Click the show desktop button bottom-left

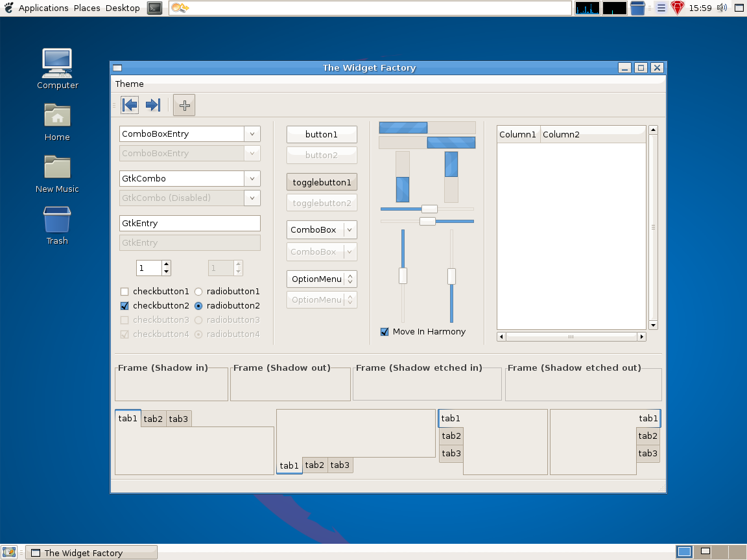[x=9, y=552]
